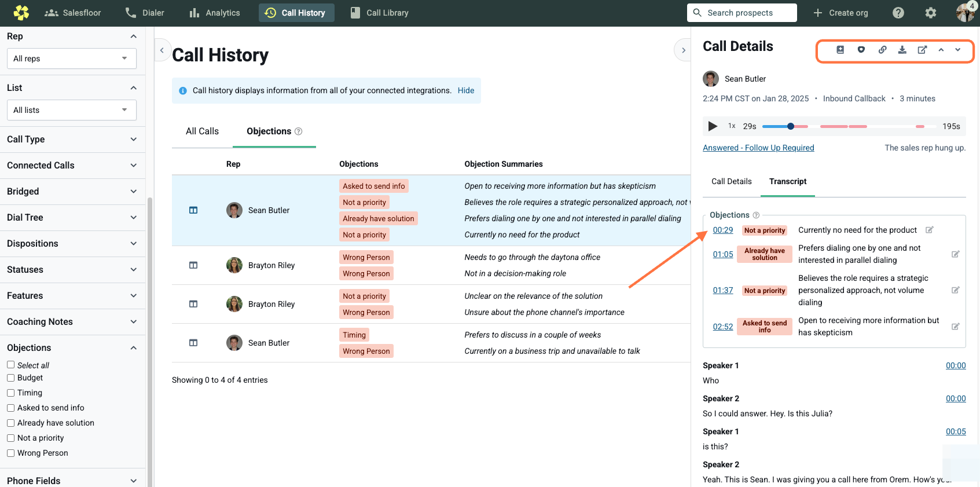
Task: Check Already have solution filter
Action: (10, 423)
